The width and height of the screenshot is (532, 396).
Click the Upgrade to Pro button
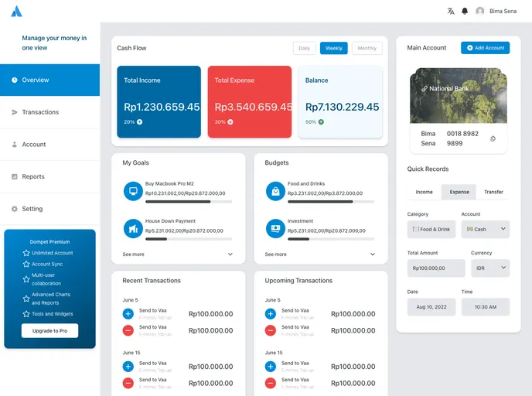pyautogui.click(x=49, y=330)
